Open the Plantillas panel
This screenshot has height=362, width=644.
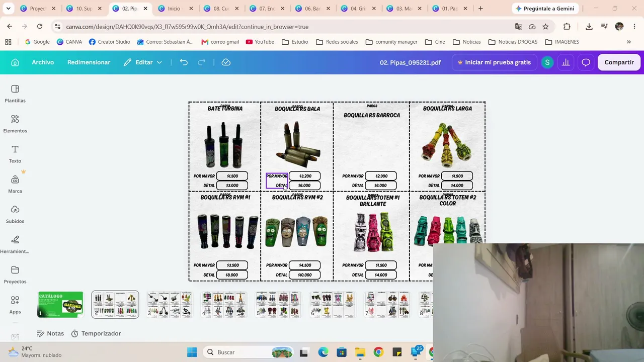pyautogui.click(x=15, y=94)
